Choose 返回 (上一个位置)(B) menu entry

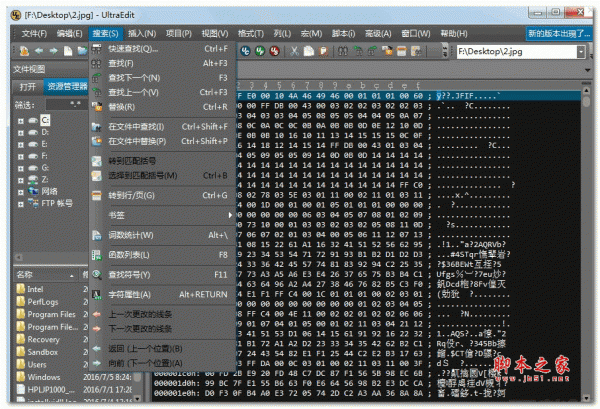tap(163, 349)
